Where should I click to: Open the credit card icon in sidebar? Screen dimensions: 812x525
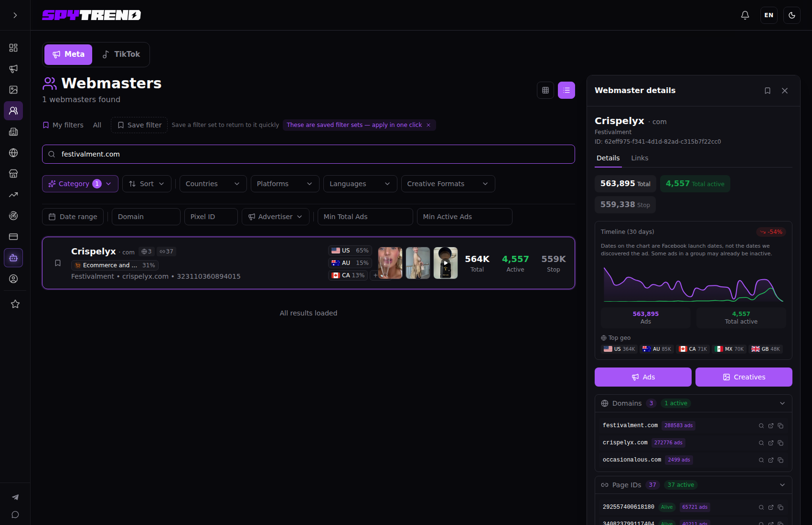click(13, 237)
